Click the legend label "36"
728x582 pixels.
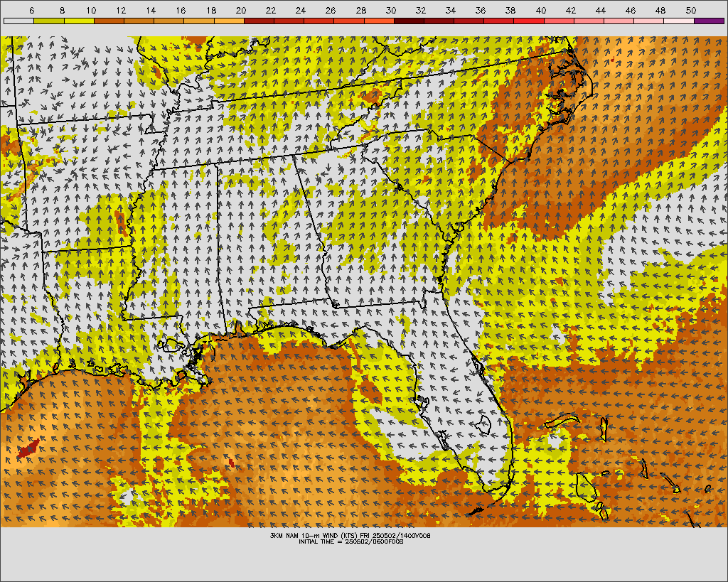(481, 10)
